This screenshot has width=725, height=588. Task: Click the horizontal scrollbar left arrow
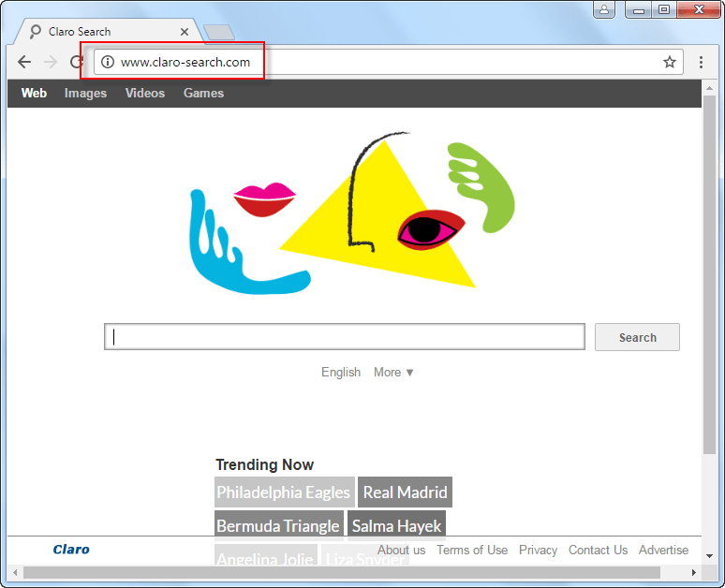click(15, 572)
